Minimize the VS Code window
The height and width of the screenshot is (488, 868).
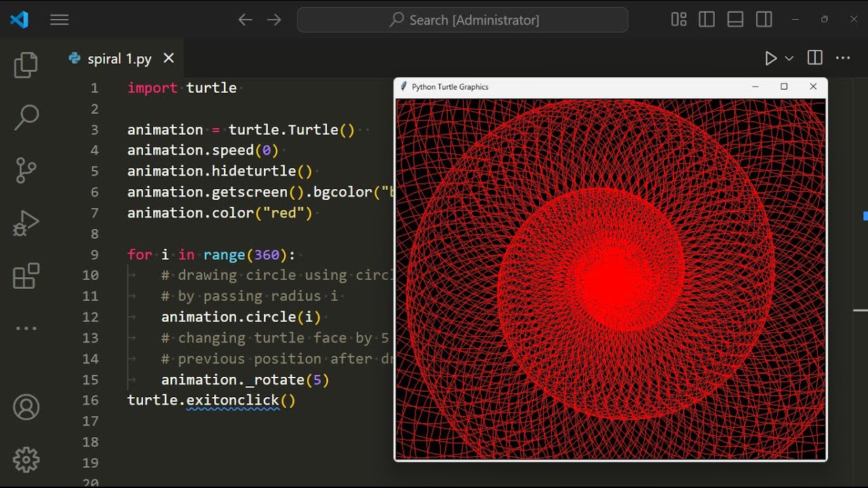[x=795, y=20]
